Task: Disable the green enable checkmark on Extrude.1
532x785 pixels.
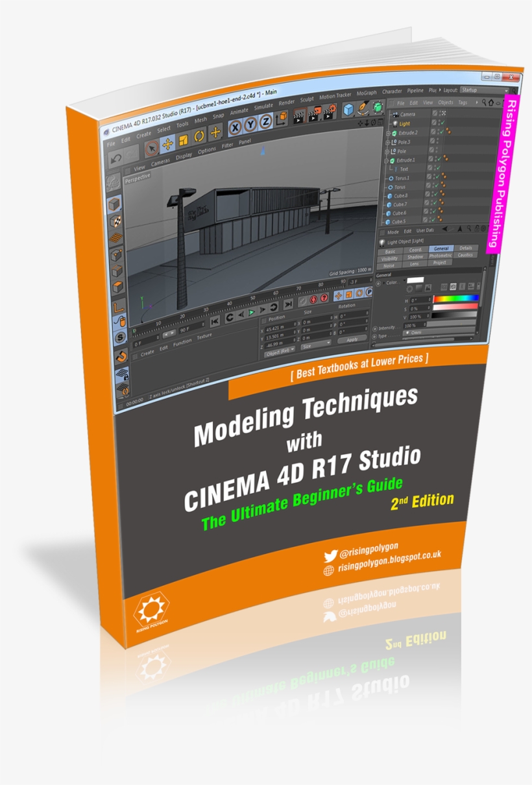Action: [439, 159]
